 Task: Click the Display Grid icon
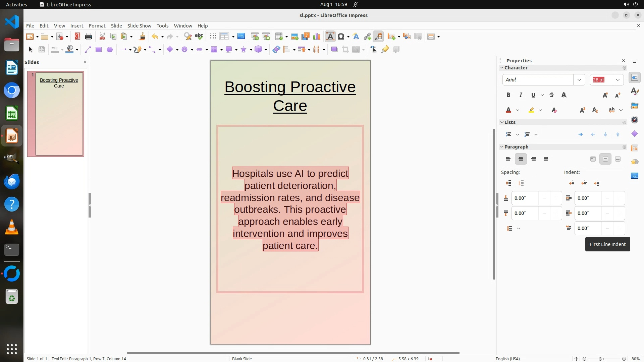(213, 37)
